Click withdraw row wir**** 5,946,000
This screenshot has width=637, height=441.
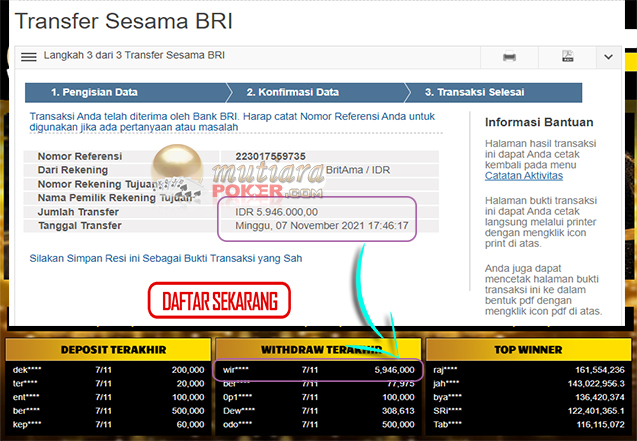click(x=318, y=370)
